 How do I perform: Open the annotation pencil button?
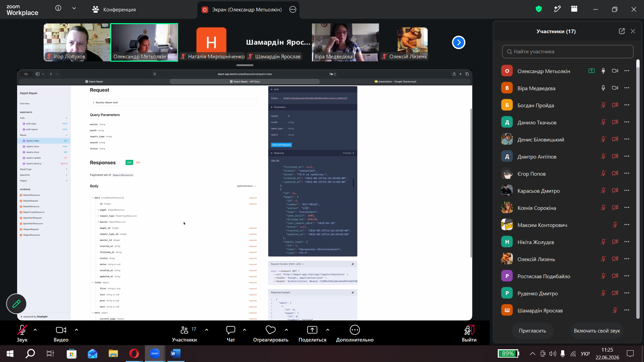pos(16,304)
